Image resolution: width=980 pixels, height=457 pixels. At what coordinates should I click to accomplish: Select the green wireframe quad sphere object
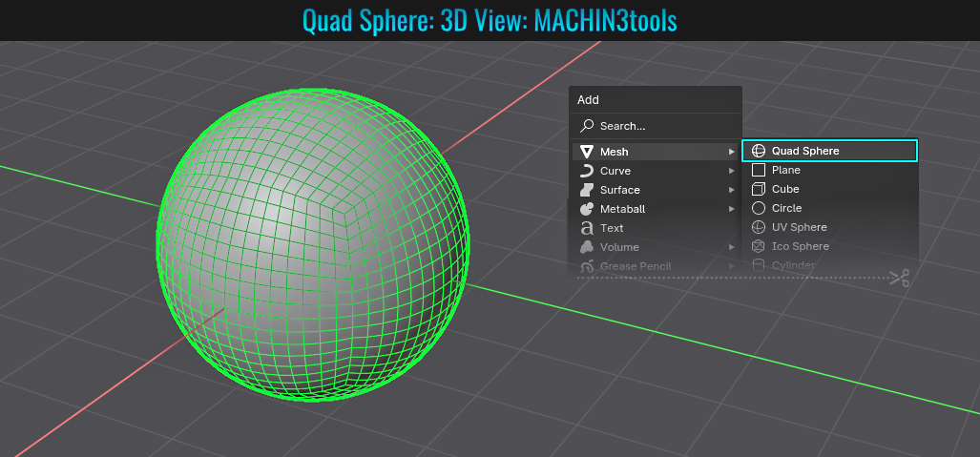(312, 245)
